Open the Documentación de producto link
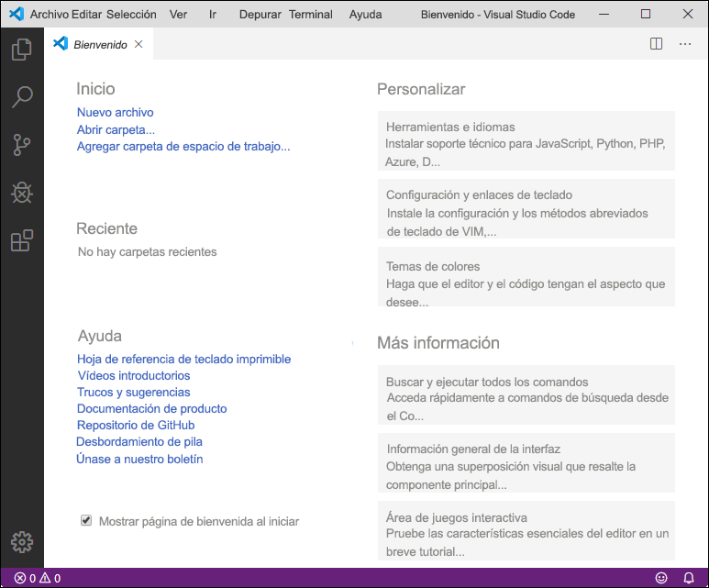This screenshot has height=588, width=709. [152, 408]
